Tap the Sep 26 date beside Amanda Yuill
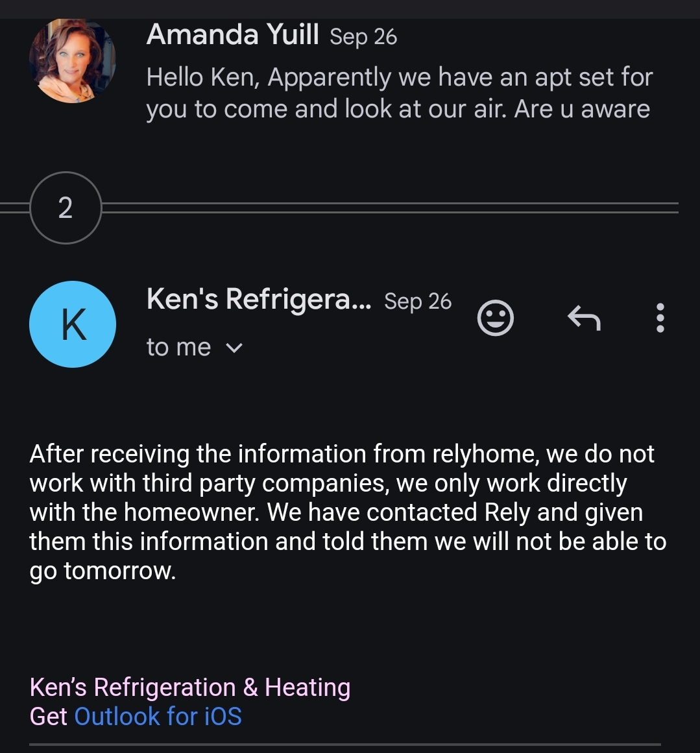The image size is (700, 753). click(x=363, y=37)
